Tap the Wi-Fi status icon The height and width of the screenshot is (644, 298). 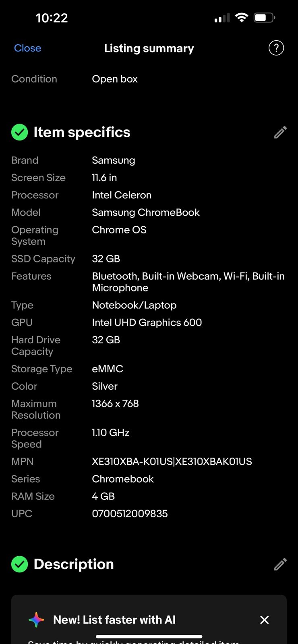pyautogui.click(x=242, y=17)
